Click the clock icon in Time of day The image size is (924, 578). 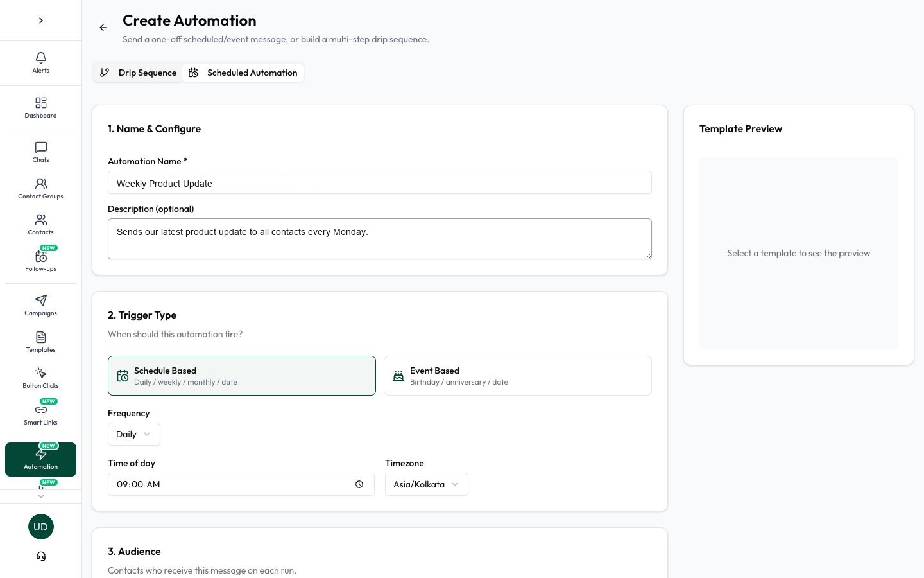(359, 484)
